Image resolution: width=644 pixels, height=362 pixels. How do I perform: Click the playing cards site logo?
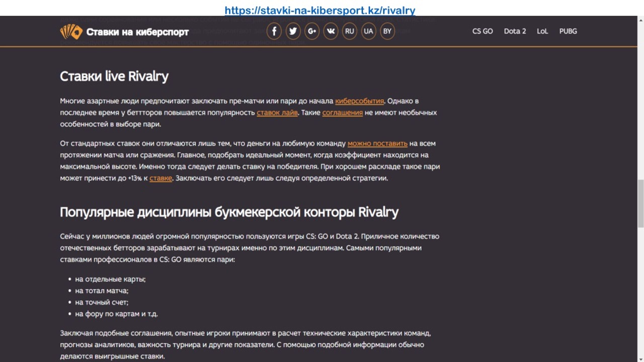tap(71, 32)
